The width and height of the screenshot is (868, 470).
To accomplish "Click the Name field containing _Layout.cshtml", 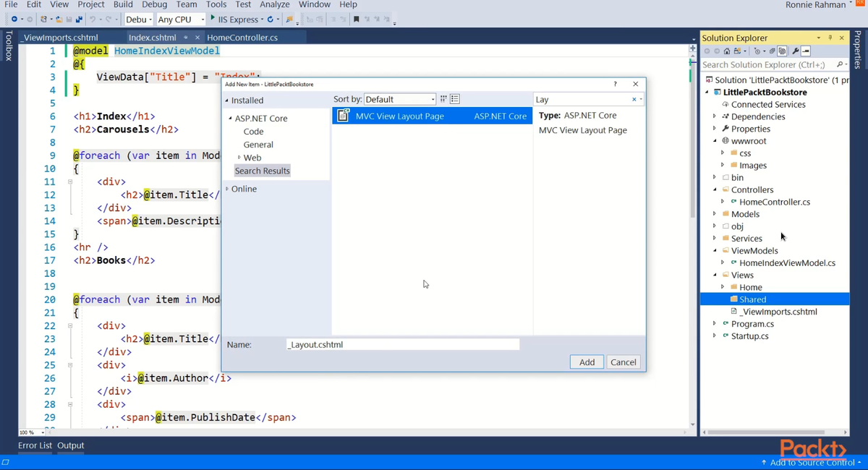I will click(403, 344).
